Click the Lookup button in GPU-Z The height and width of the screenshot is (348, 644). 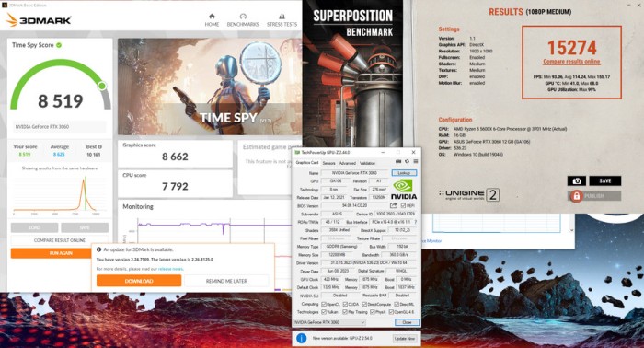point(404,173)
